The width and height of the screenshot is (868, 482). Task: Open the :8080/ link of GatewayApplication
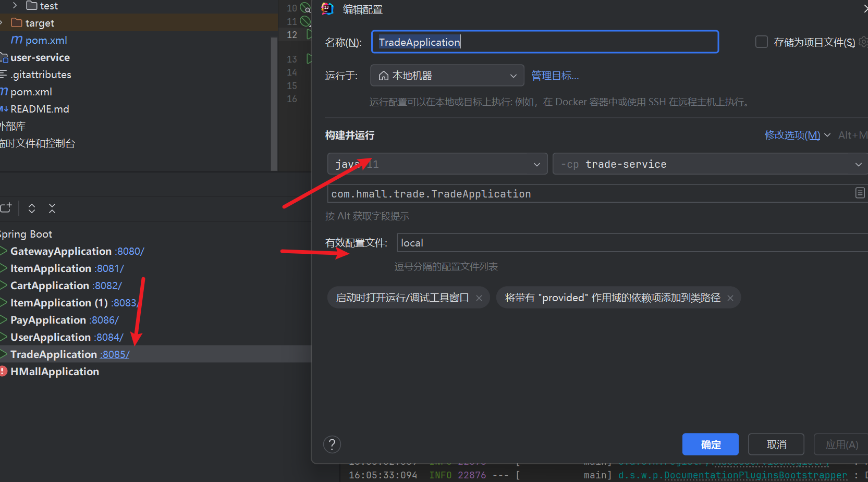tap(129, 251)
